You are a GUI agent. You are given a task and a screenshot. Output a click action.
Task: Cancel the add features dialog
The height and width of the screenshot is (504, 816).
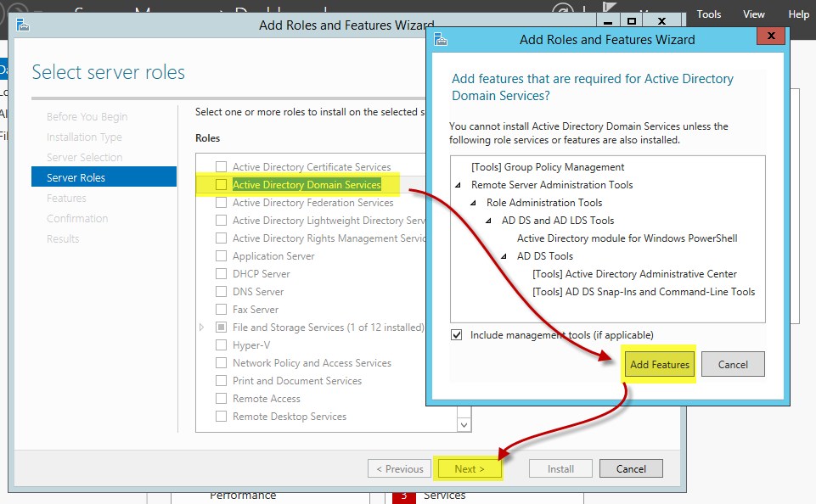coord(733,364)
